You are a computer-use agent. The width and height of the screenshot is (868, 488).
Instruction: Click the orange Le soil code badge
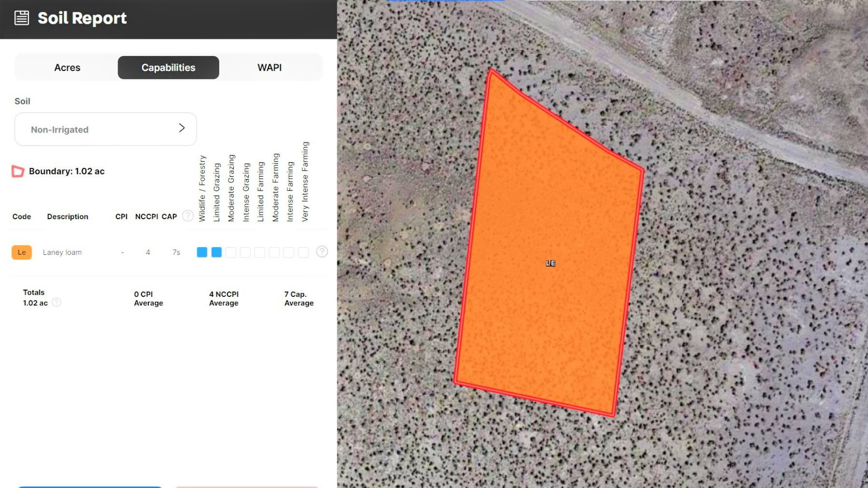(22, 252)
